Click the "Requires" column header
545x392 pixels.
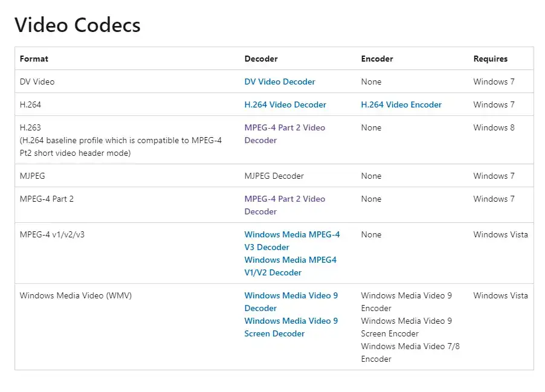pos(491,59)
